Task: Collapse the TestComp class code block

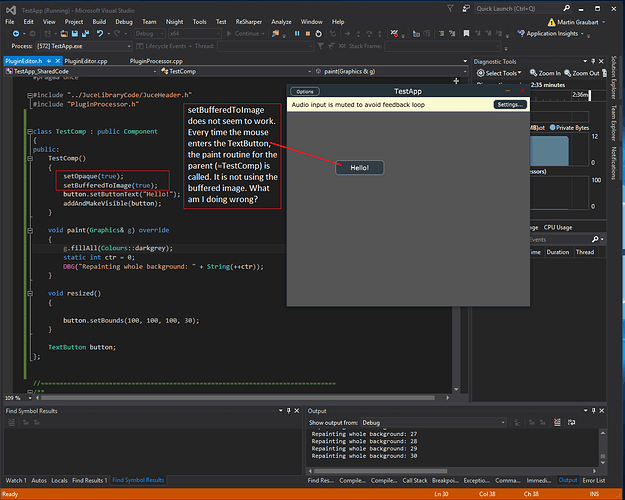Action: tap(29, 132)
